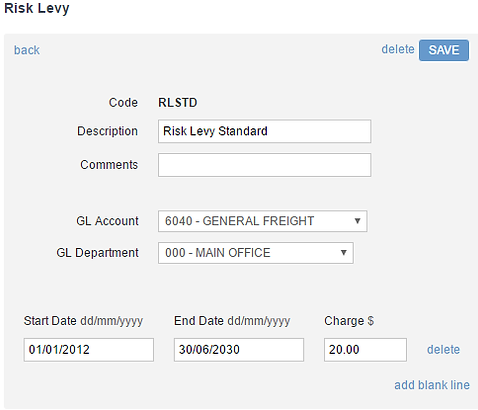Click the Start Date dd/mm/yyyy column header
Viewport: 478px width, 410px height.
click(x=83, y=321)
